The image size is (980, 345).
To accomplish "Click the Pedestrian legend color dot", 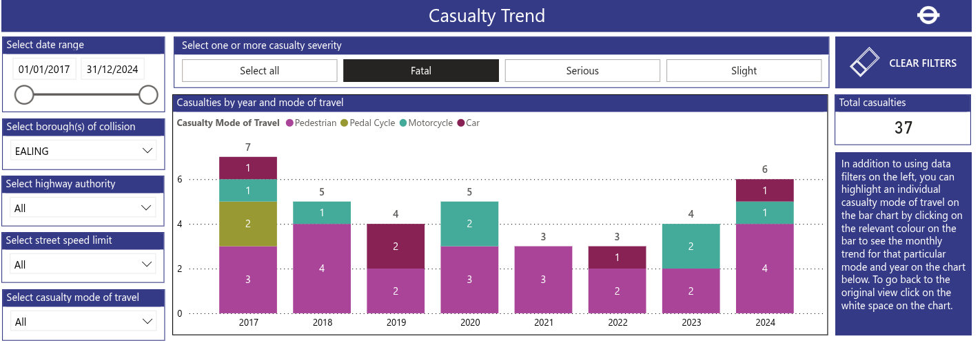I will [289, 123].
